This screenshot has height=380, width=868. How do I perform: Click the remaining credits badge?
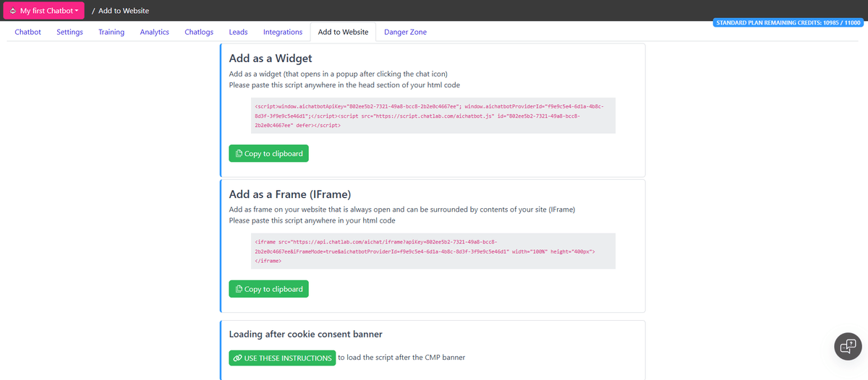click(788, 22)
